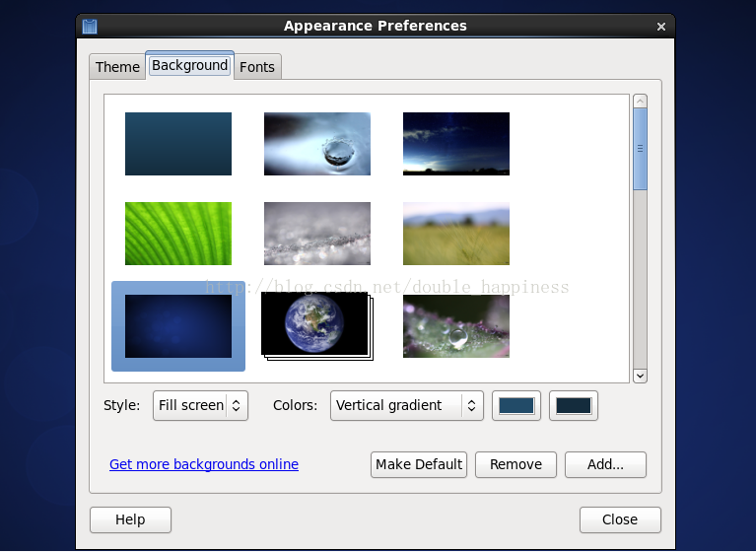Open the Get more backgrounds online link
756x552 pixels.
pos(204,464)
